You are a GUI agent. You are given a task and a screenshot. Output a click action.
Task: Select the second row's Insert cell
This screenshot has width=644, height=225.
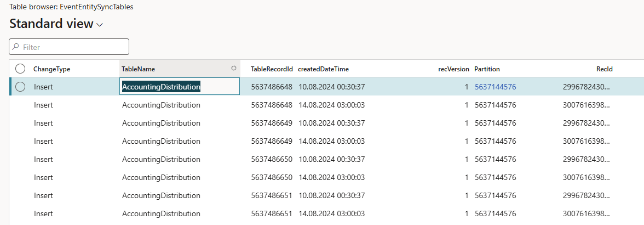point(43,105)
